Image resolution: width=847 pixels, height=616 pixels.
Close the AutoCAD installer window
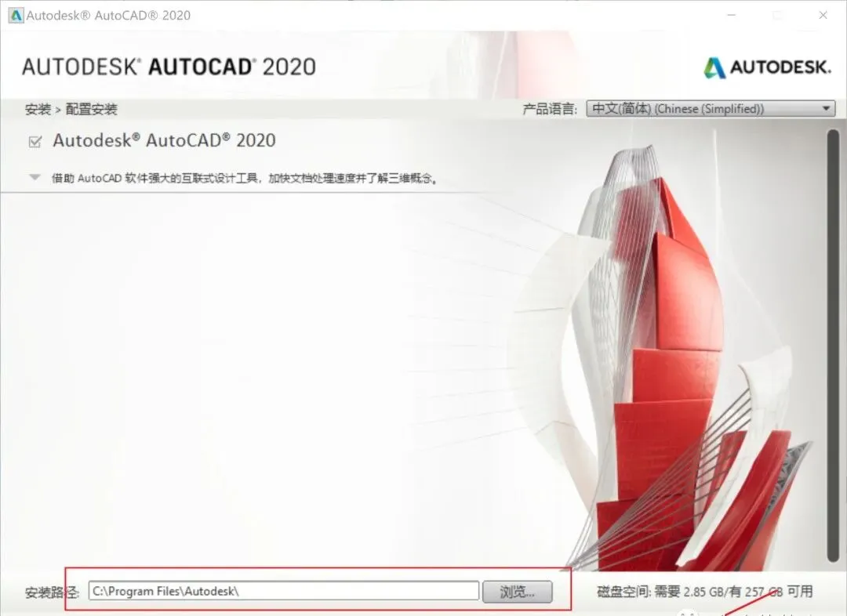823,15
